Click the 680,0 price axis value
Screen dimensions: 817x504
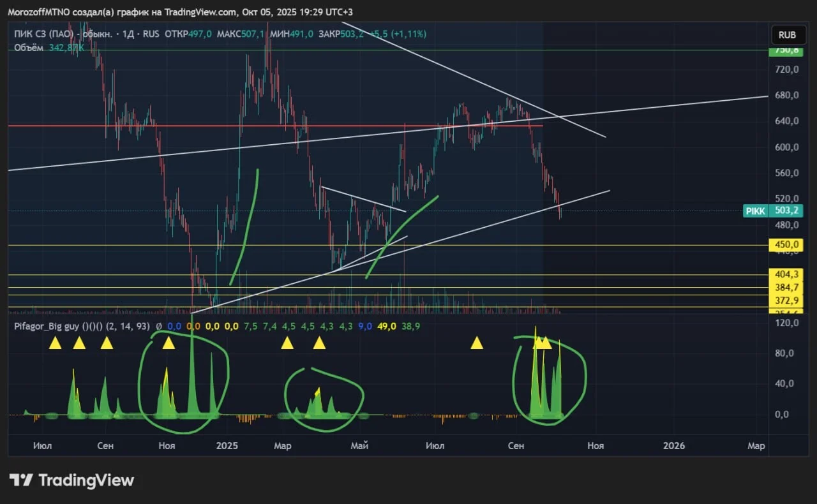pyautogui.click(x=787, y=95)
